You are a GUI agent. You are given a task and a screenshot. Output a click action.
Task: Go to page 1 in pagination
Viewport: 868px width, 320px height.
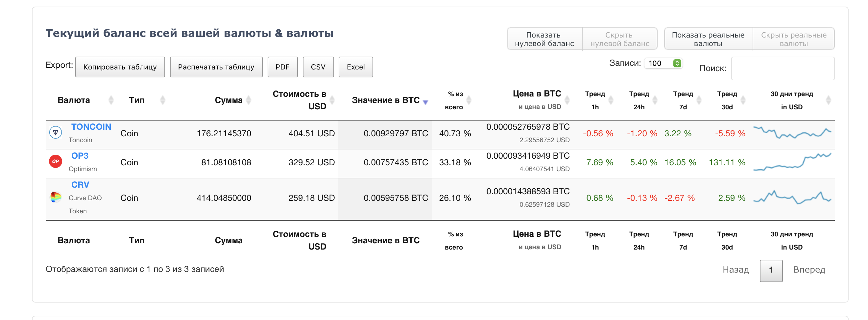click(x=771, y=270)
